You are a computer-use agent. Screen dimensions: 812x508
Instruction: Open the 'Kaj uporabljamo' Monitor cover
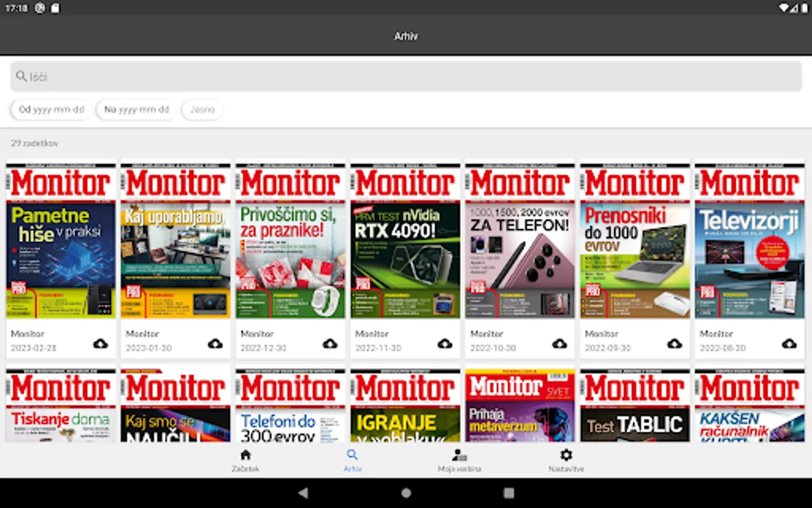[x=175, y=241]
